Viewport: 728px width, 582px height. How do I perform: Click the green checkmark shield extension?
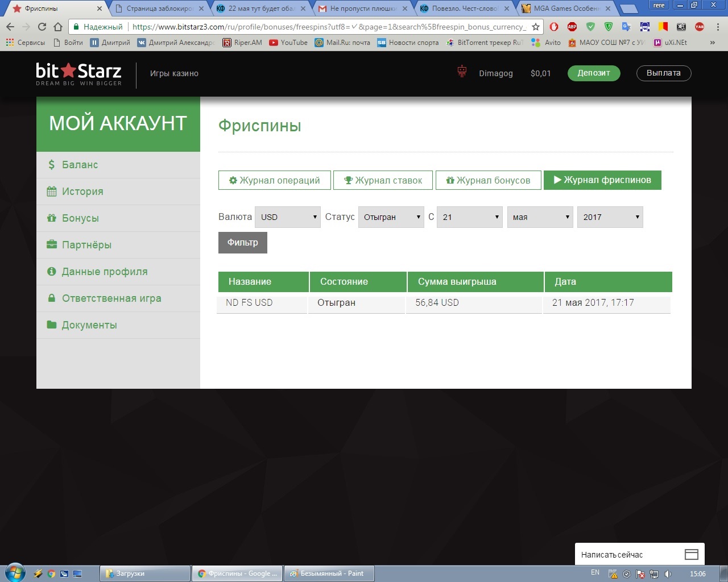tap(590, 27)
